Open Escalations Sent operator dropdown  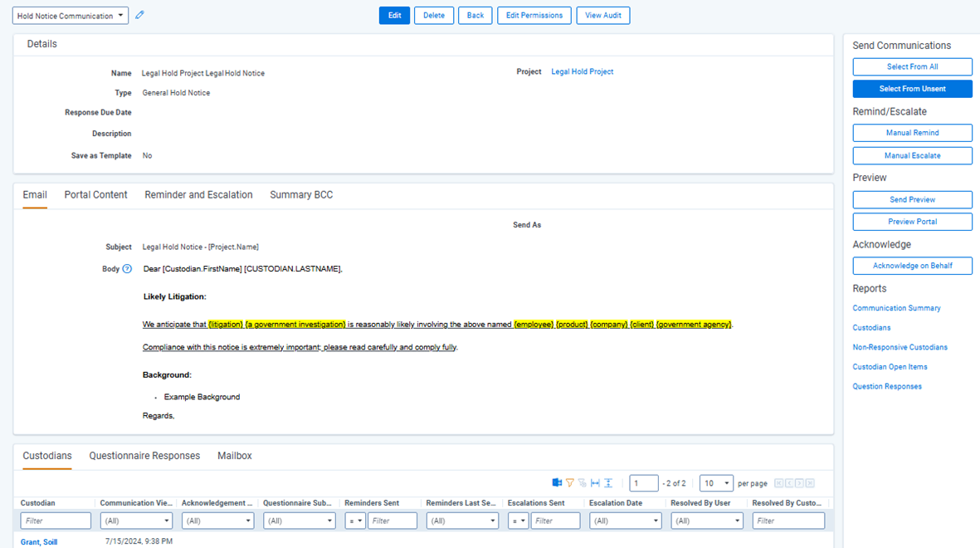point(518,521)
